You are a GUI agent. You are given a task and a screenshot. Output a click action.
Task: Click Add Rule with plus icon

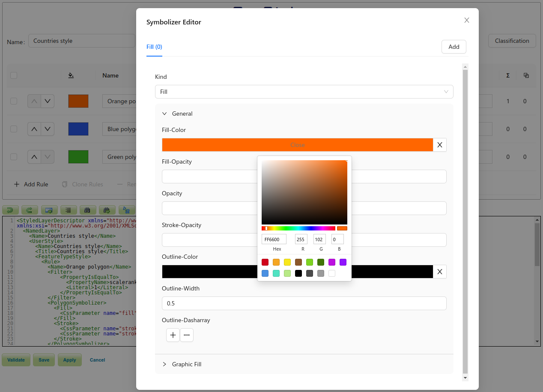pyautogui.click(x=31, y=184)
